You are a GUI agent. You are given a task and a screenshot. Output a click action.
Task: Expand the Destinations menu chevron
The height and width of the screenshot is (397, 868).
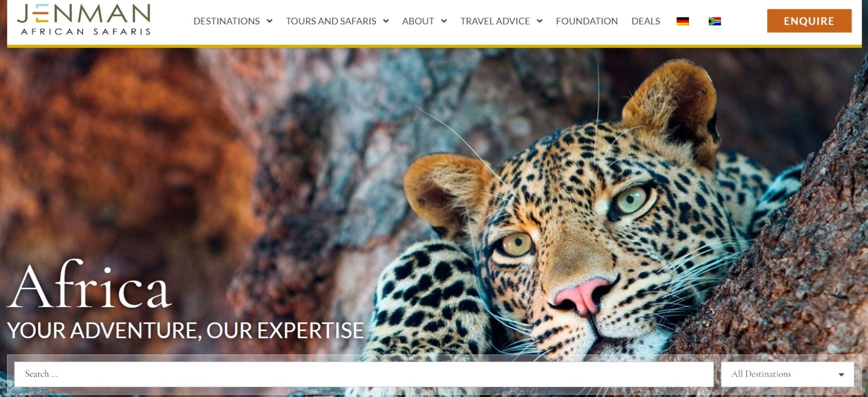coord(269,21)
